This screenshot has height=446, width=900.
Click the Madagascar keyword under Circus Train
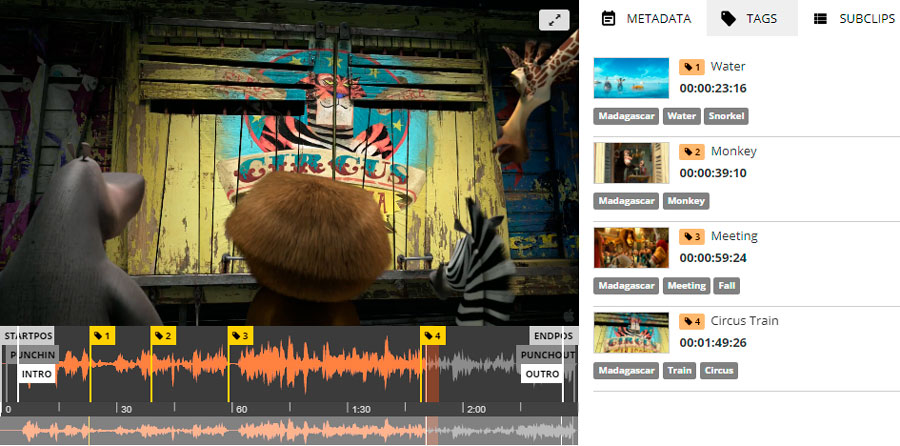627,371
